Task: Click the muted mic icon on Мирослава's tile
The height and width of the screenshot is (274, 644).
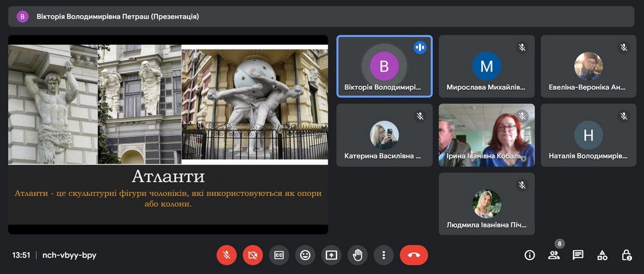Action: coord(522,48)
